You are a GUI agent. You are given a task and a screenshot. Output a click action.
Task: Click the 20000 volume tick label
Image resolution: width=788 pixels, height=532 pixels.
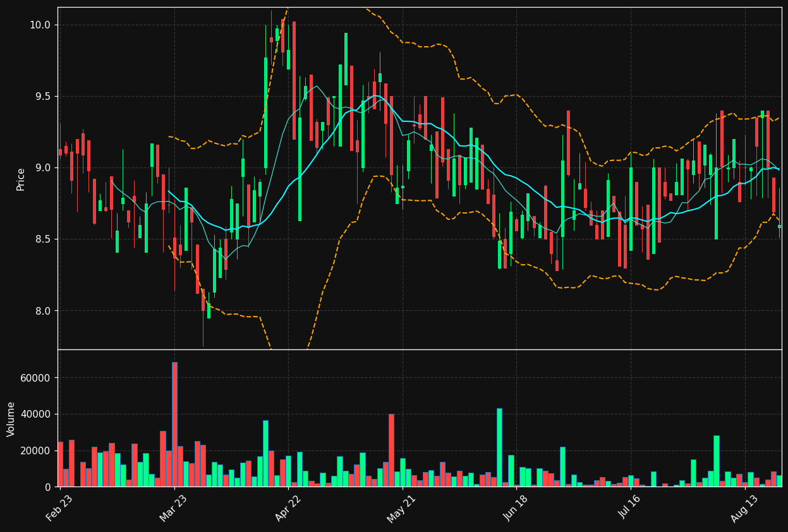click(x=37, y=451)
